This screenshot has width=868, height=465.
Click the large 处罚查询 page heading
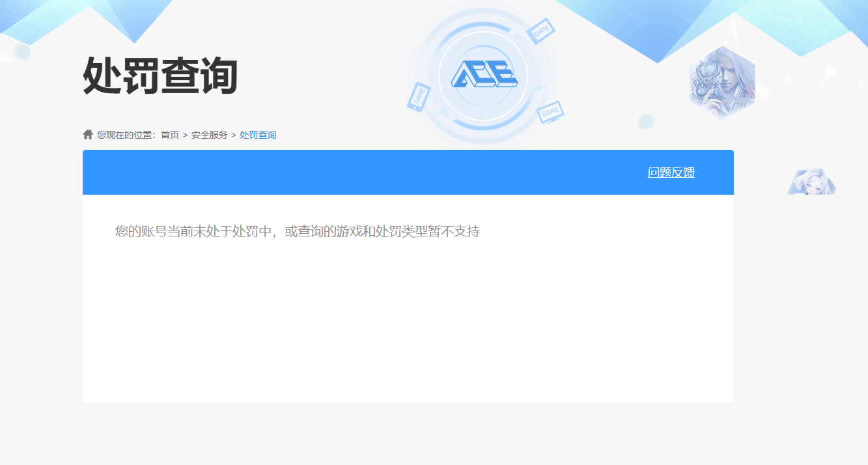160,76
